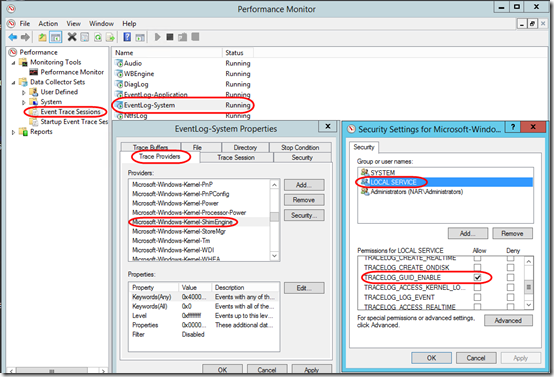Expand the User Defined tree node
554x377 pixels.
[24, 92]
